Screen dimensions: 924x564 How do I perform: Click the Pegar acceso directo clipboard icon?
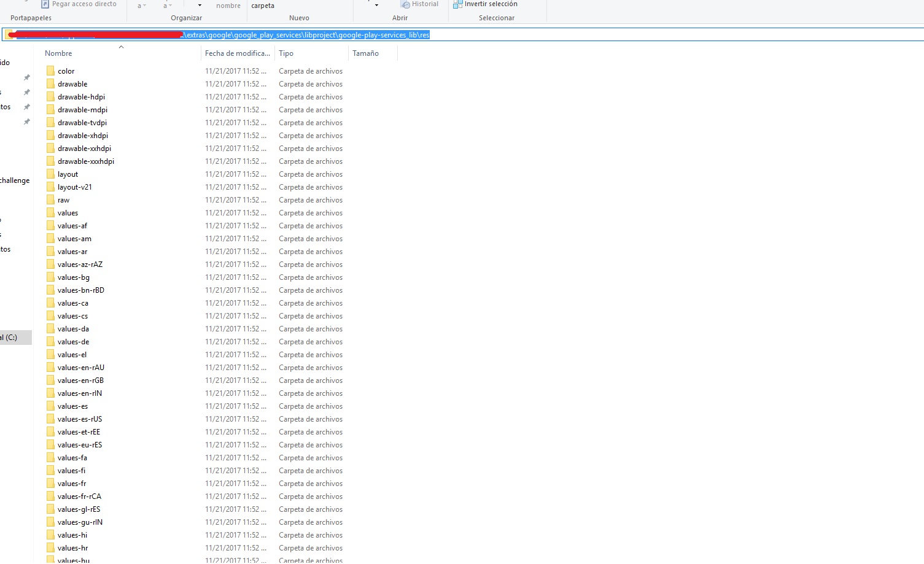tap(45, 4)
